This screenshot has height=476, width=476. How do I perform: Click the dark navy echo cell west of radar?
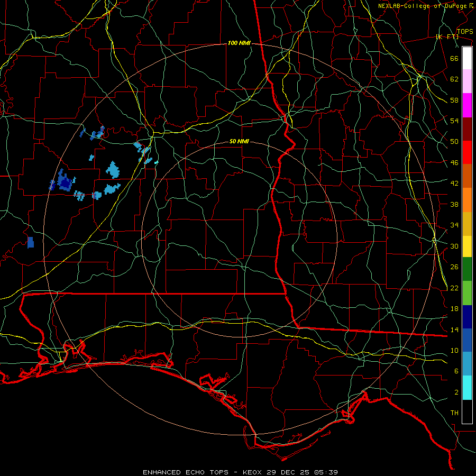(x=65, y=182)
